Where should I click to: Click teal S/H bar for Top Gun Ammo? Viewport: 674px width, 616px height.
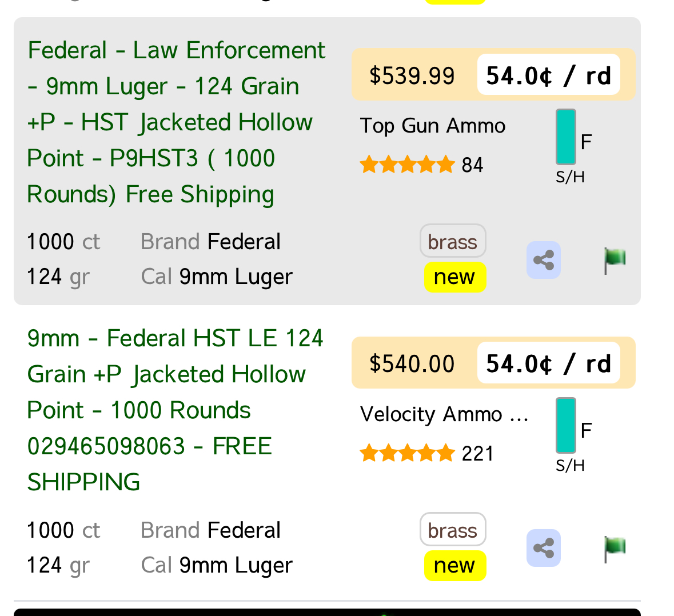point(566,137)
